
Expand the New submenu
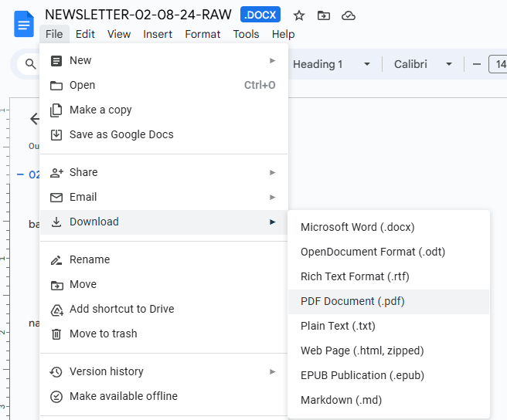164,60
